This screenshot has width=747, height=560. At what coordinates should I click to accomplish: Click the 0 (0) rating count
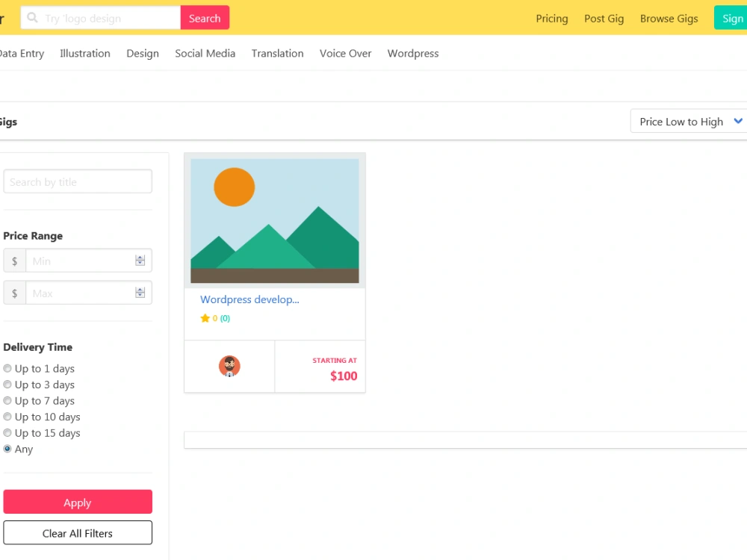point(221,318)
